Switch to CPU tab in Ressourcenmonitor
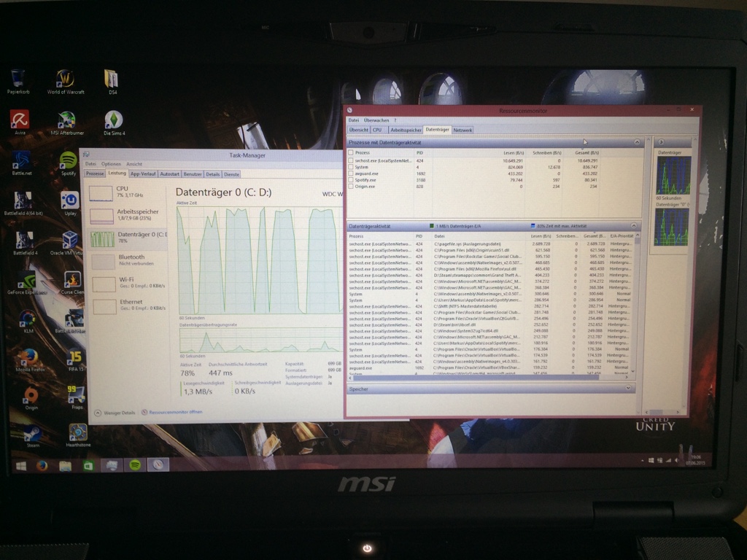Screen dimensions: 747x560 pos(377,130)
